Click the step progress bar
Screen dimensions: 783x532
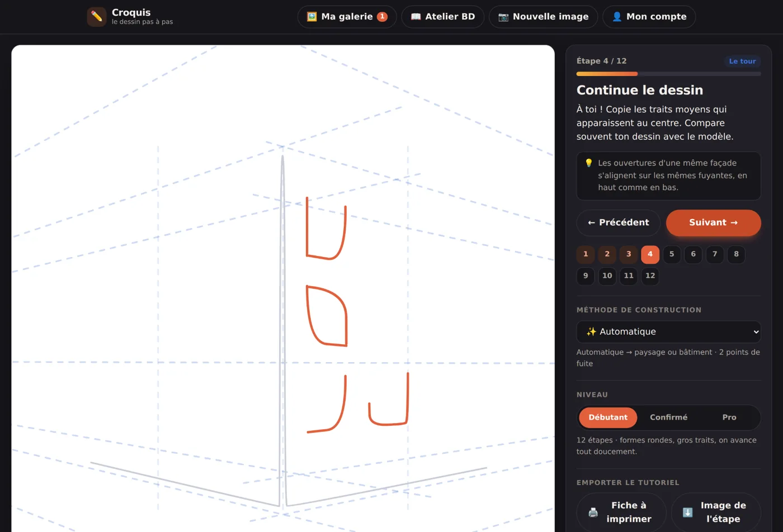669,74
